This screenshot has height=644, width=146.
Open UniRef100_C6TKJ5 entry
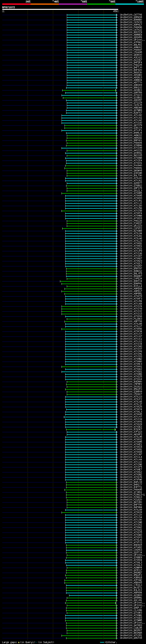pyautogui.click(x=131, y=105)
